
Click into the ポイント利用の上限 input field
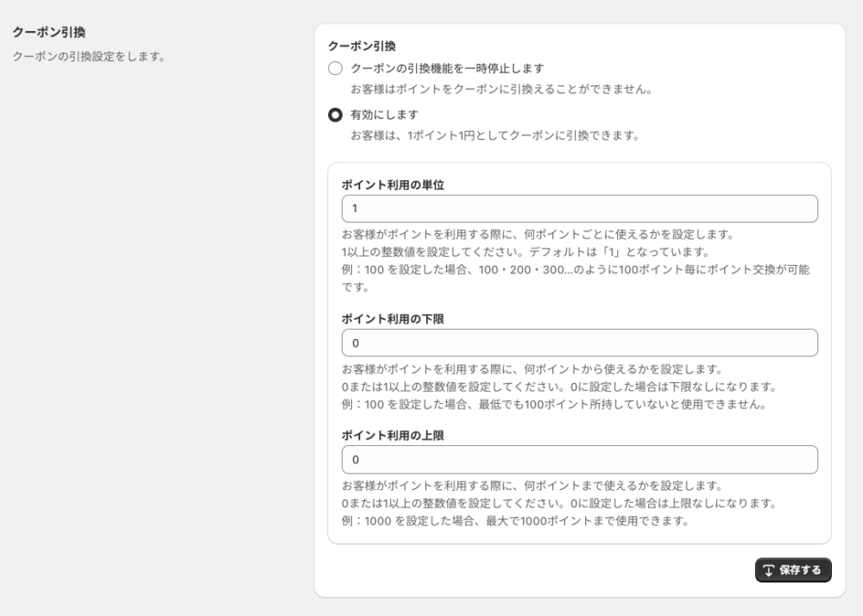(579, 460)
